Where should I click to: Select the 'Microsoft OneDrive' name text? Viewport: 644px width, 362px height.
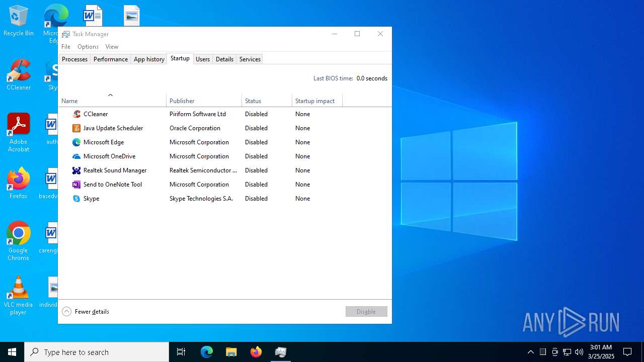(109, 156)
